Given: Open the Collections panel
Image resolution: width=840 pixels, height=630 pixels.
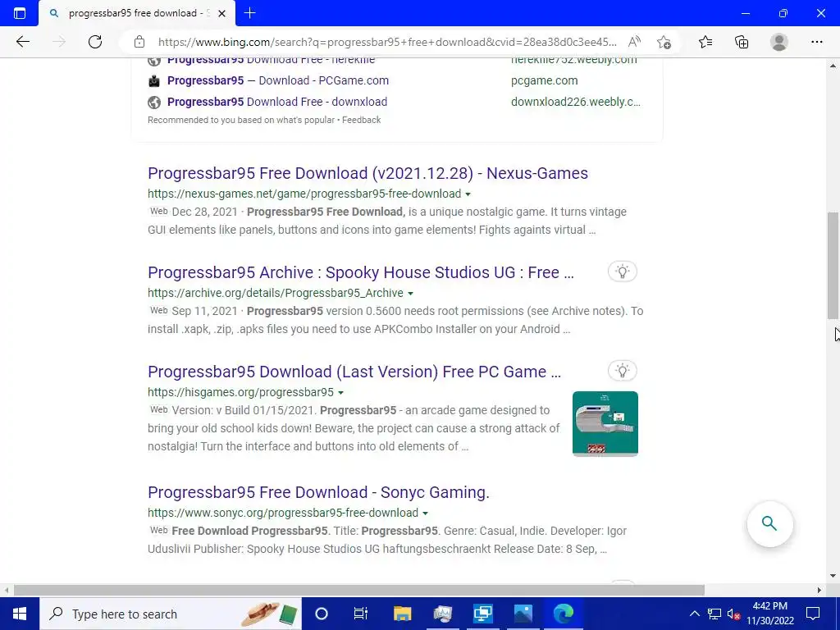Looking at the screenshot, I should point(742,42).
